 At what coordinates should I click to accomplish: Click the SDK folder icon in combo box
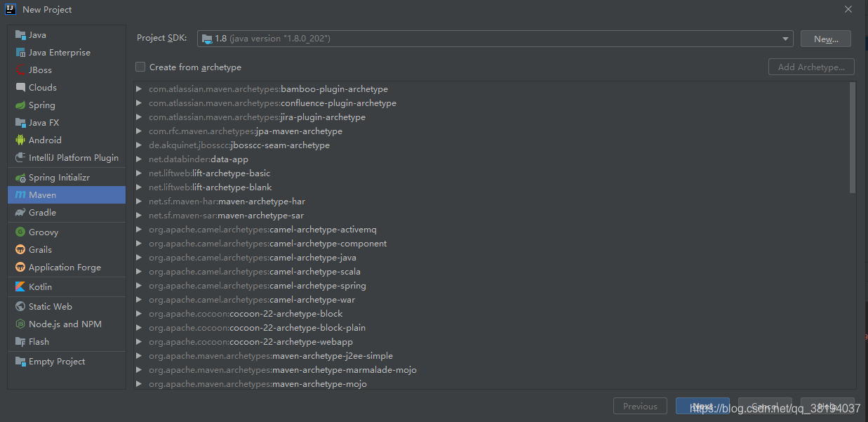click(x=207, y=39)
